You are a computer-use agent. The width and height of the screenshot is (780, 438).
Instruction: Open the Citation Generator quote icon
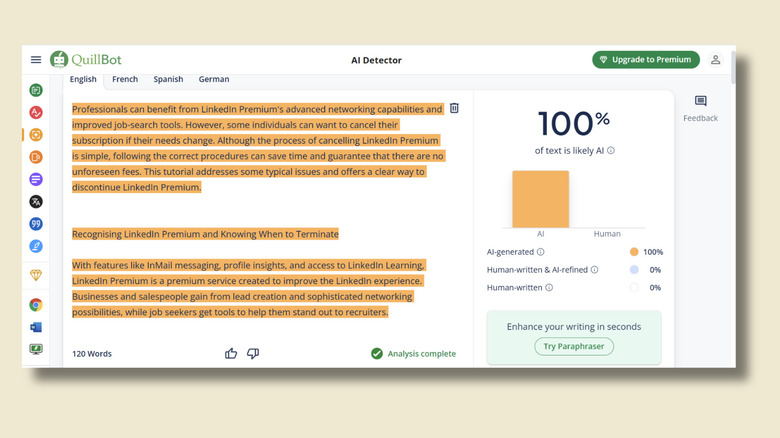pos(36,224)
